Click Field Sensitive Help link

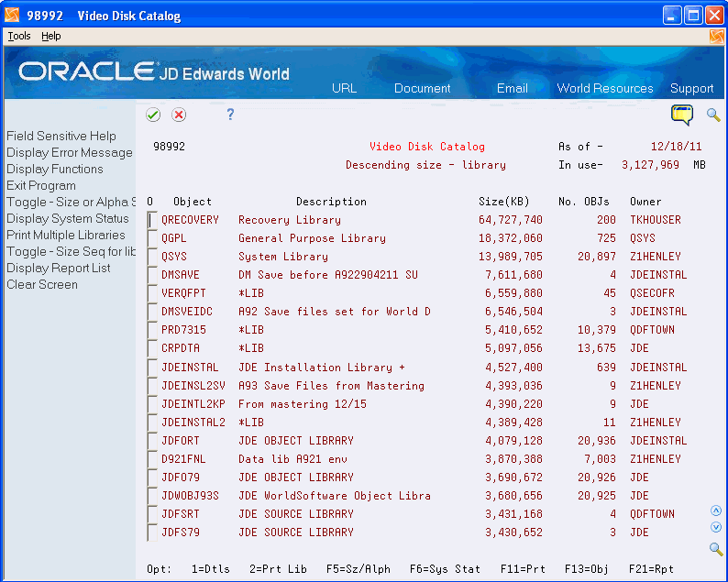[61, 136]
